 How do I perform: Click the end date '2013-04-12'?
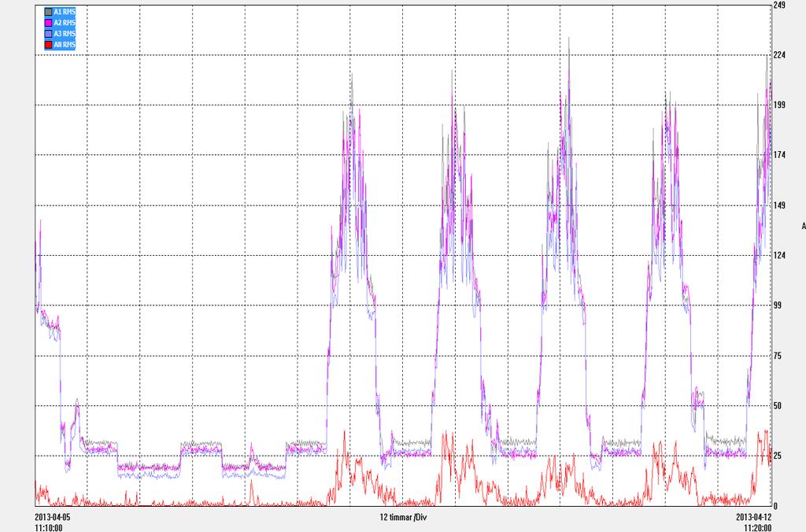[x=753, y=517]
